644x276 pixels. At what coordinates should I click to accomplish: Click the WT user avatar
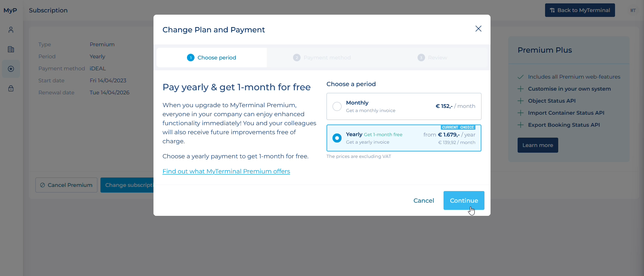coord(633,11)
